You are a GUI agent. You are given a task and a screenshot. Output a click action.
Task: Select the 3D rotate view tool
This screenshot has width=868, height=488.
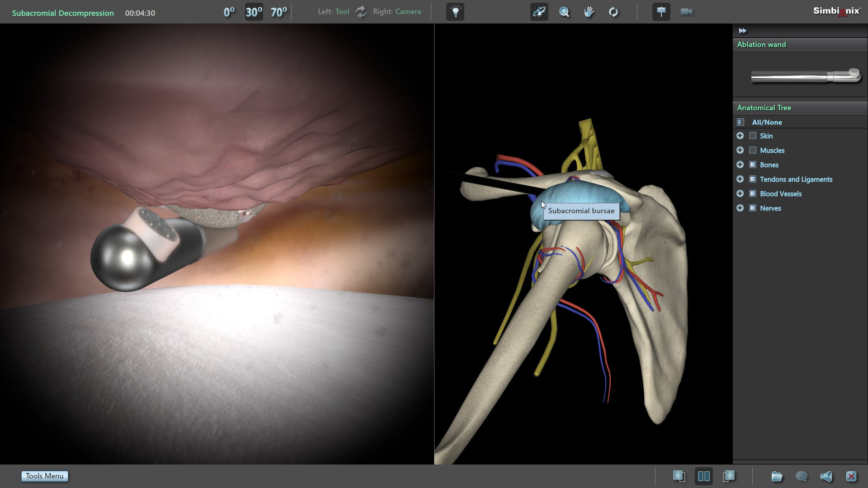point(539,12)
